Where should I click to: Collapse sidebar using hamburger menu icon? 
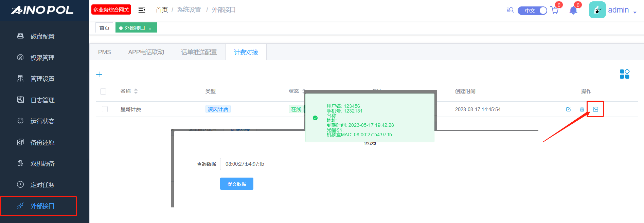(x=142, y=10)
